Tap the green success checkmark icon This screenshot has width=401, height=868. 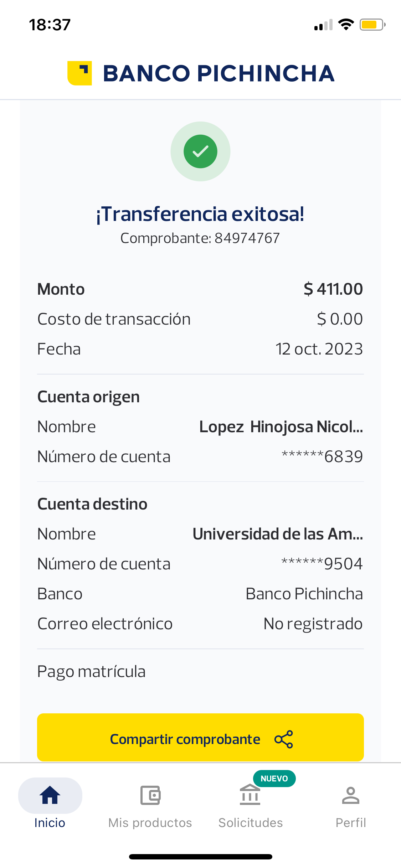pos(200,151)
